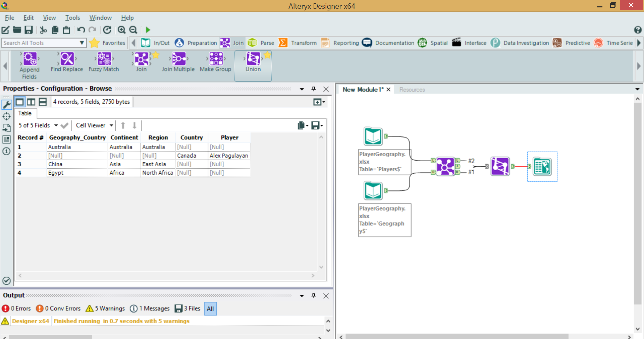The height and width of the screenshot is (339, 644).
Task: Switch to Reporting tool category
Action: point(340,43)
